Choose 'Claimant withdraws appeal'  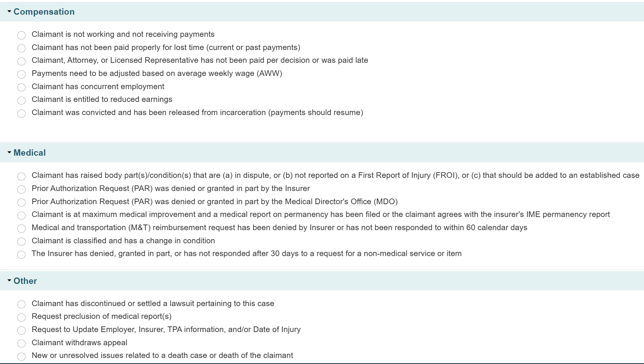tap(21, 343)
